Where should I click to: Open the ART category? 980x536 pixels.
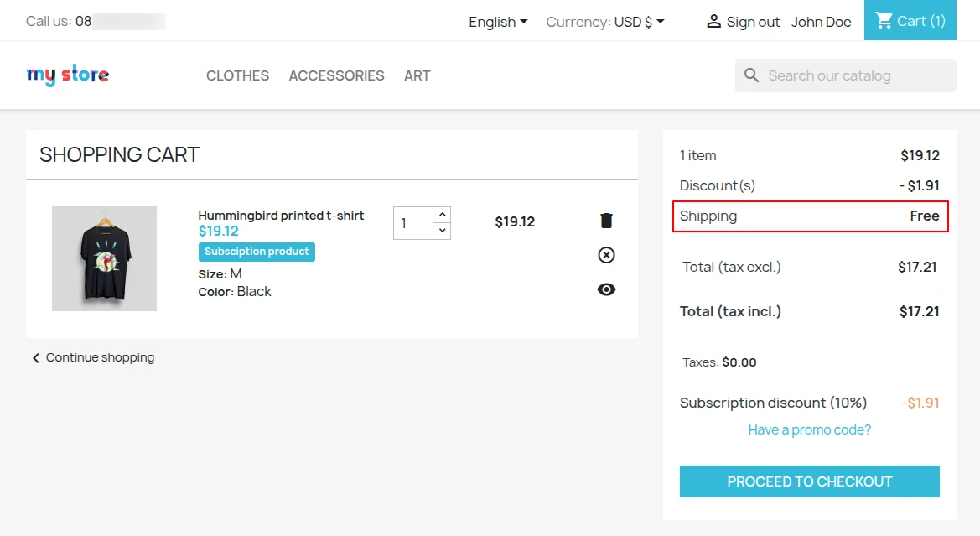point(417,75)
